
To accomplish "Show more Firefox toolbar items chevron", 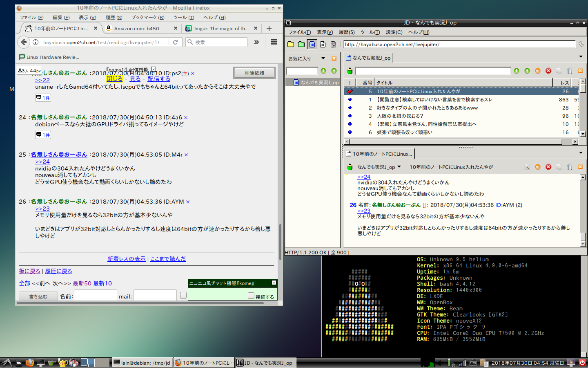I will pos(256,42).
